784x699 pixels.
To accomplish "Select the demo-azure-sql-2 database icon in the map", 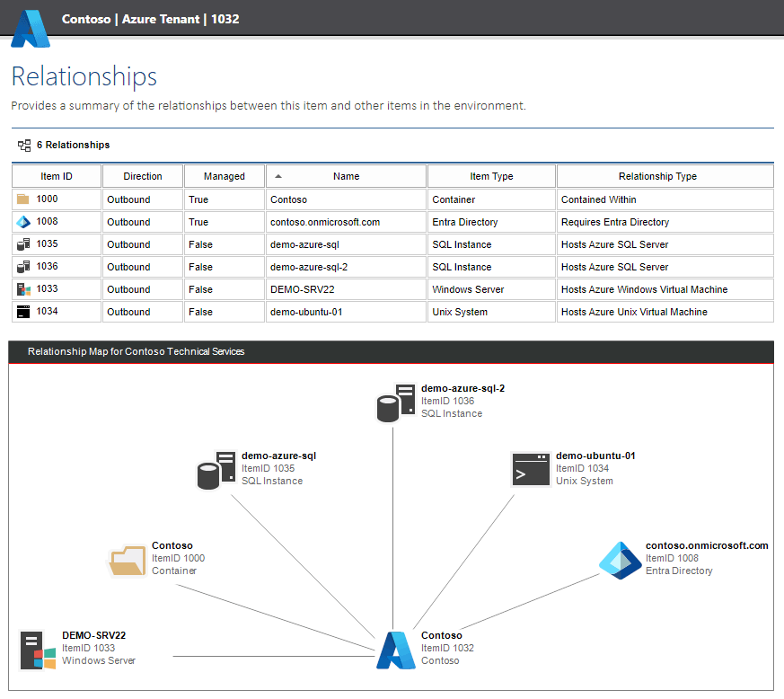I will [396, 403].
